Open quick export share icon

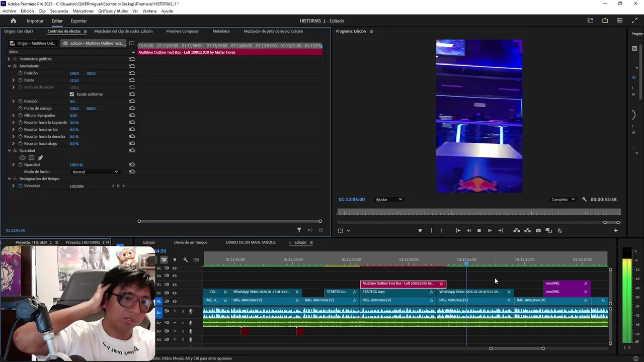605,21
